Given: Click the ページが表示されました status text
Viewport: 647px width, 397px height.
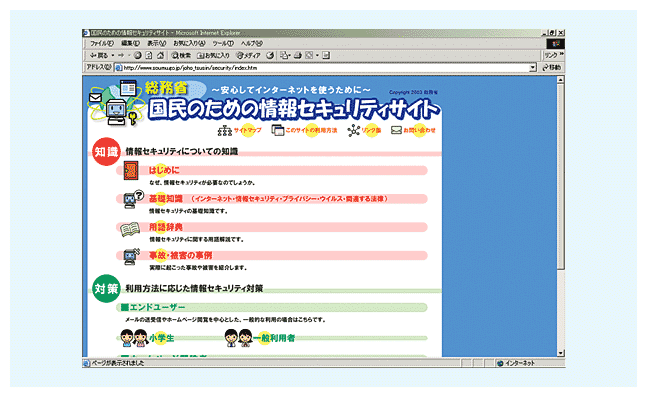Looking at the screenshot, I should [118, 363].
